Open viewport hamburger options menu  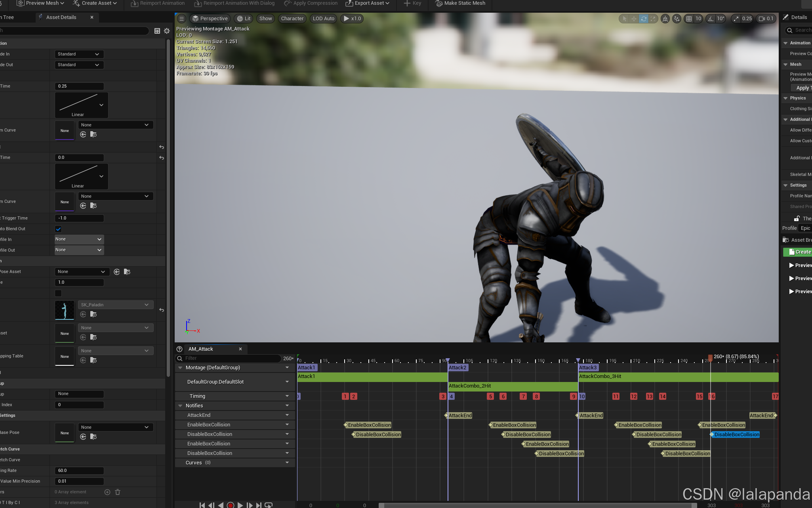pyautogui.click(x=181, y=19)
